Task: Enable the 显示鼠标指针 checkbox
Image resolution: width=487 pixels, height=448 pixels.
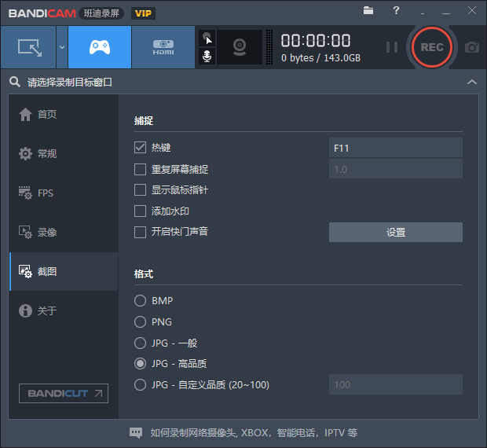Action: coord(141,190)
